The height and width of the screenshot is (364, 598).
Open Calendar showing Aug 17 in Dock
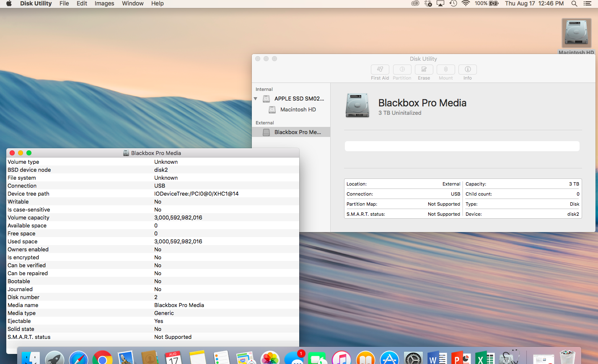(173, 358)
